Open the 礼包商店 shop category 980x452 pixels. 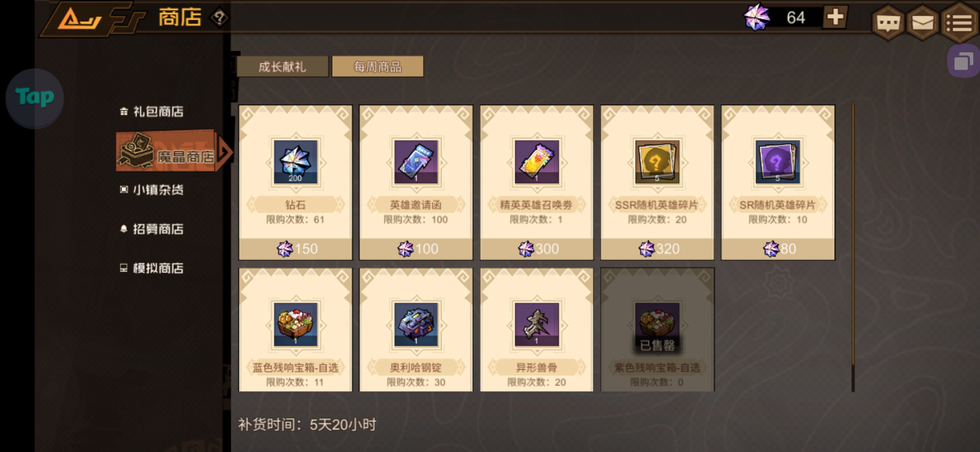pyautogui.click(x=152, y=111)
